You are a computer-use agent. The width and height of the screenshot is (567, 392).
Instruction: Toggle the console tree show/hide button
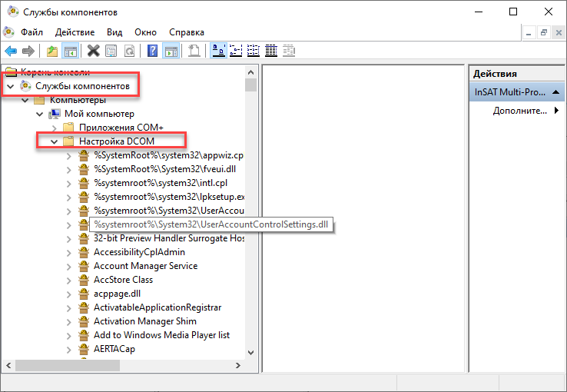[x=70, y=51]
